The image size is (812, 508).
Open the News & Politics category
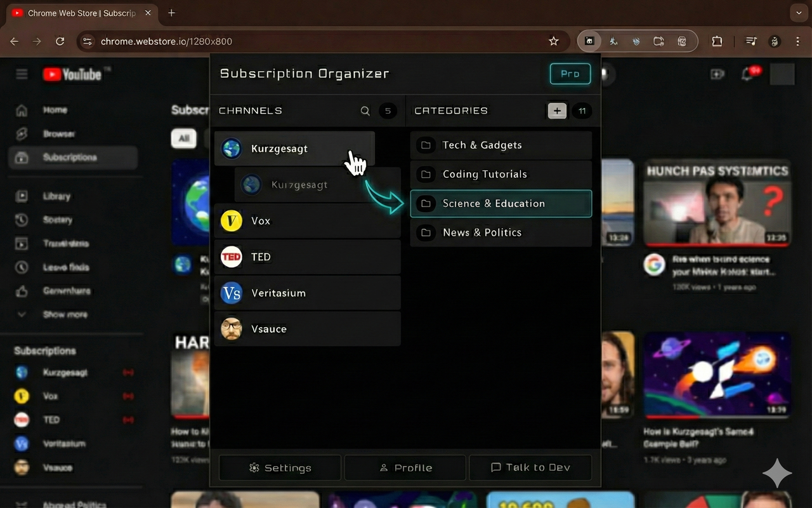click(x=501, y=232)
